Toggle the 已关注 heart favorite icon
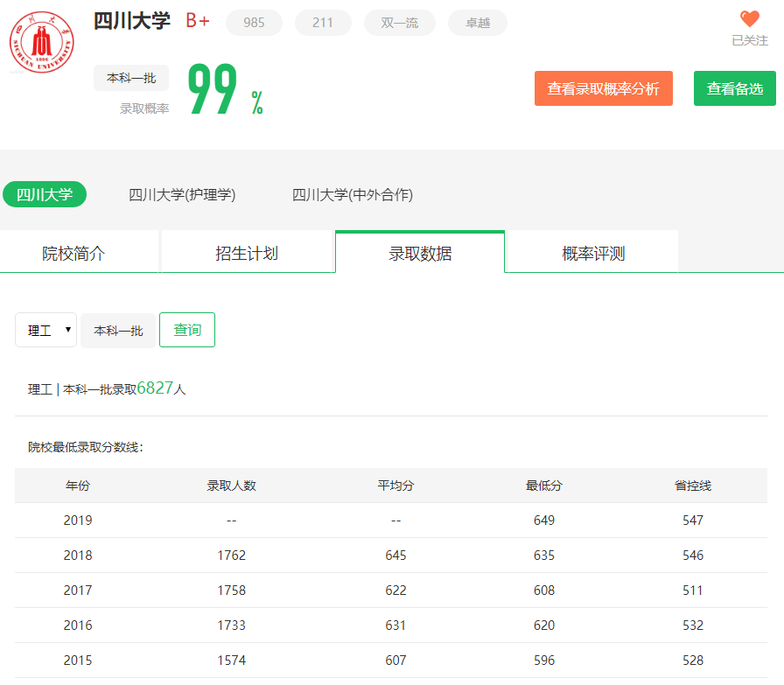The height and width of the screenshot is (685, 784). [x=750, y=19]
